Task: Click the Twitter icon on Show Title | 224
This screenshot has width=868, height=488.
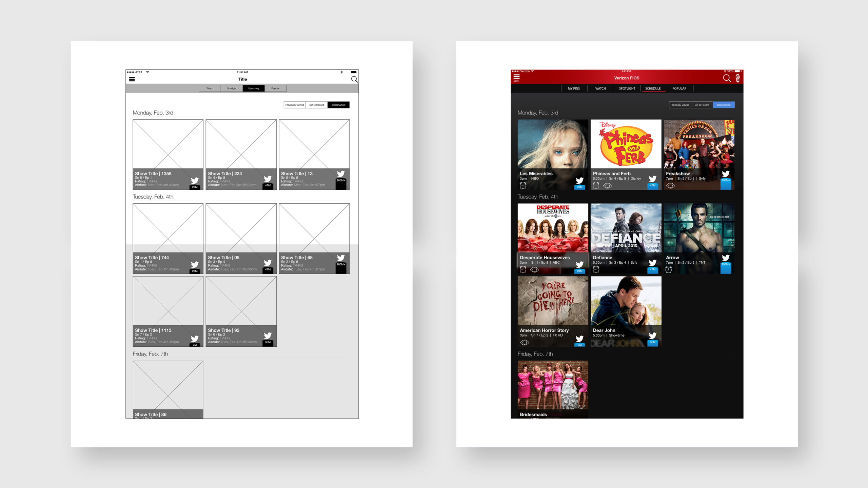Action: [x=268, y=179]
